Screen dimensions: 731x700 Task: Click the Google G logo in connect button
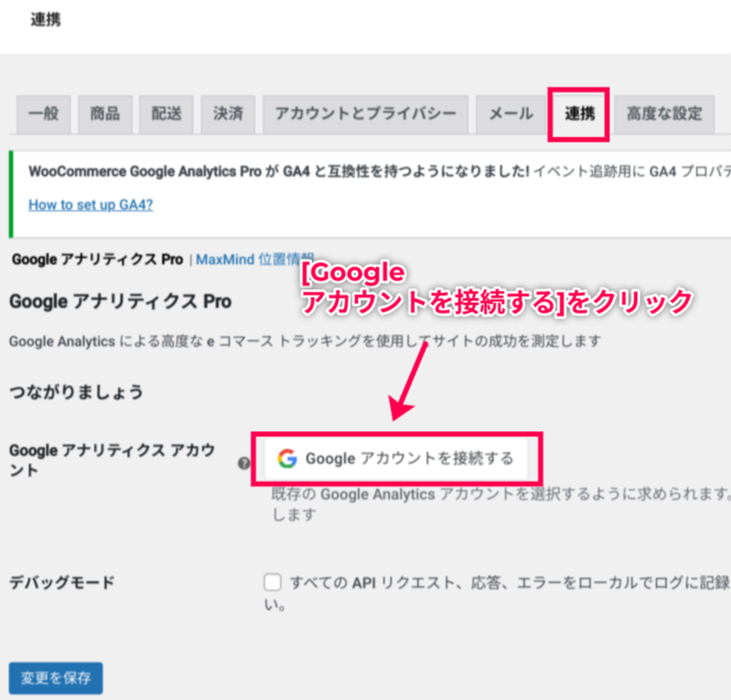pyautogui.click(x=287, y=459)
